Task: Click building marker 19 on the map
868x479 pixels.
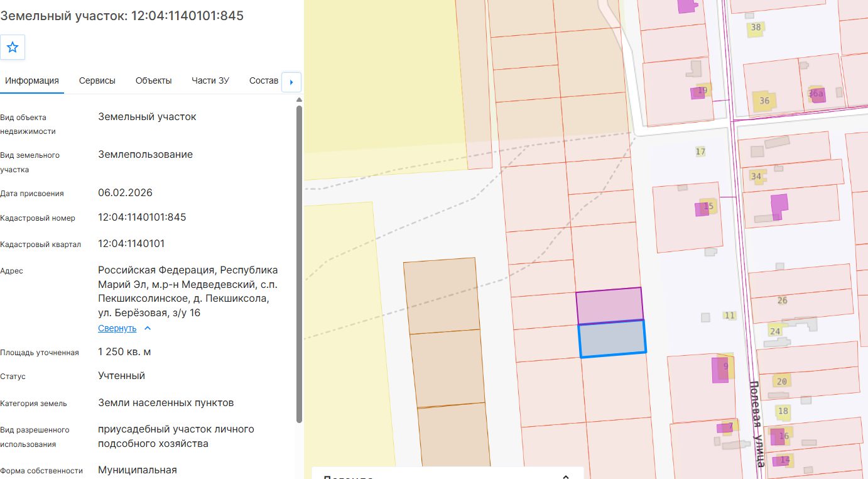Action: 702,91
